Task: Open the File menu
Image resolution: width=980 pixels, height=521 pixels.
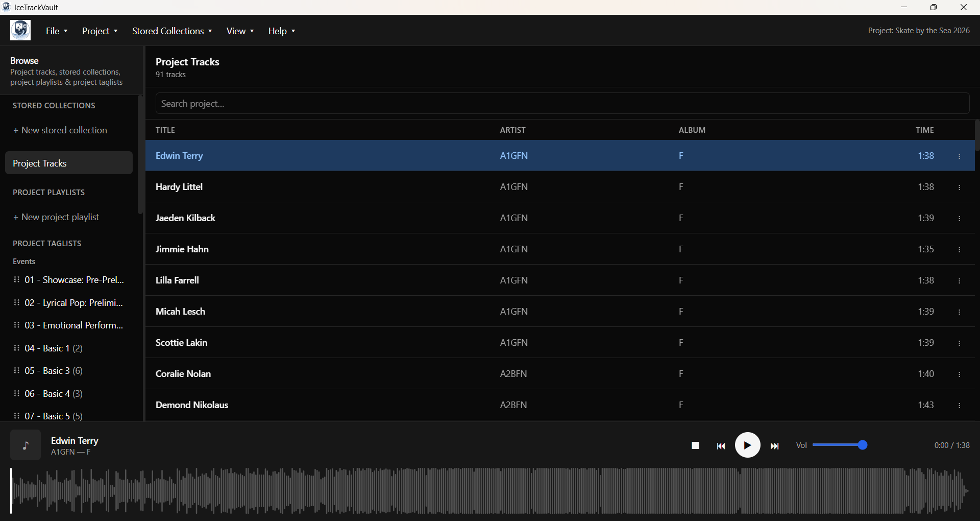Action: tap(57, 31)
